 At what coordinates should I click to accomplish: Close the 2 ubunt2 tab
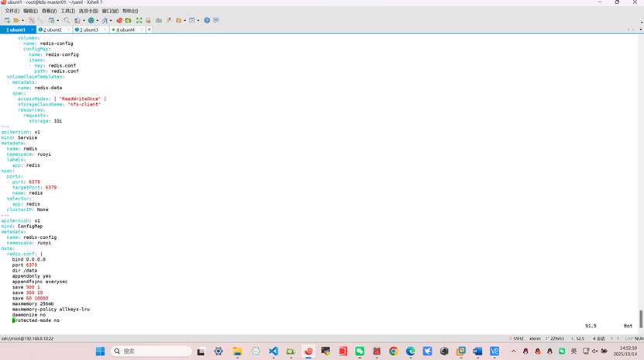[69, 29]
